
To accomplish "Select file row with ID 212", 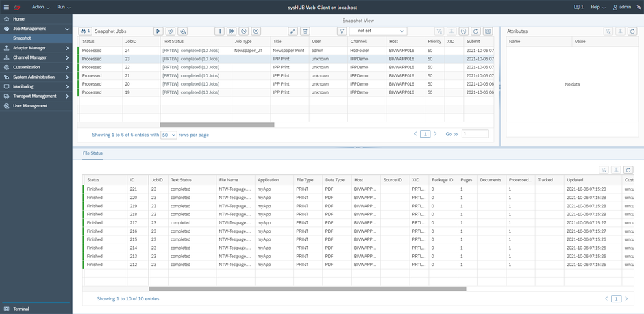I will [x=358, y=265].
